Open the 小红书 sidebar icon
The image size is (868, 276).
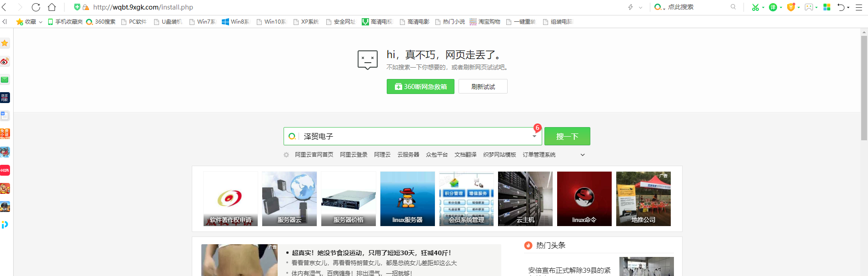click(x=5, y=170)
